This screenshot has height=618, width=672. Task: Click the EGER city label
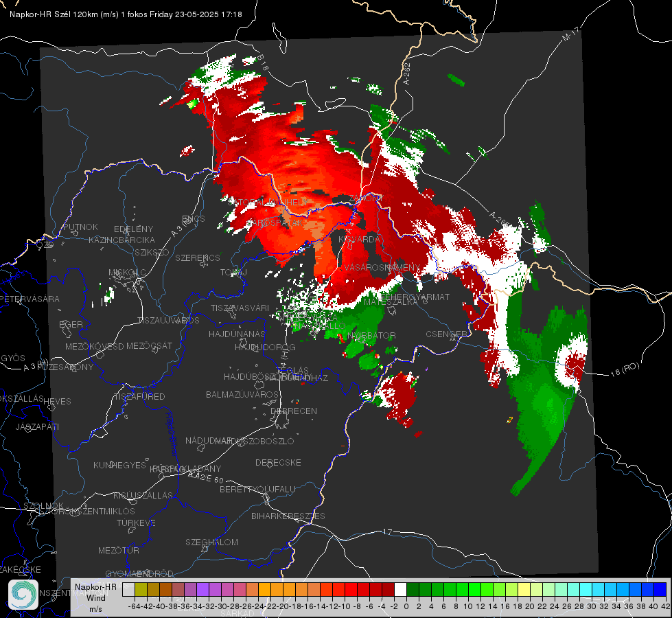71,324
